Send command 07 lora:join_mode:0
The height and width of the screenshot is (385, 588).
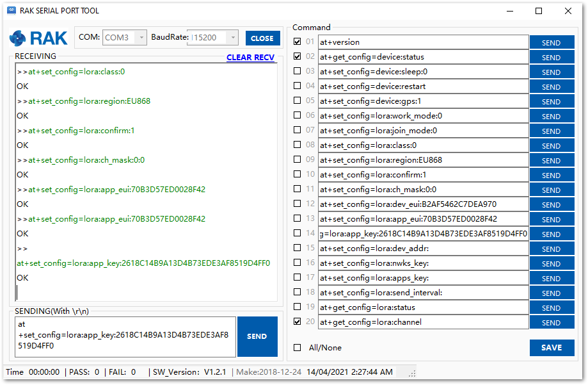(552, 131)
